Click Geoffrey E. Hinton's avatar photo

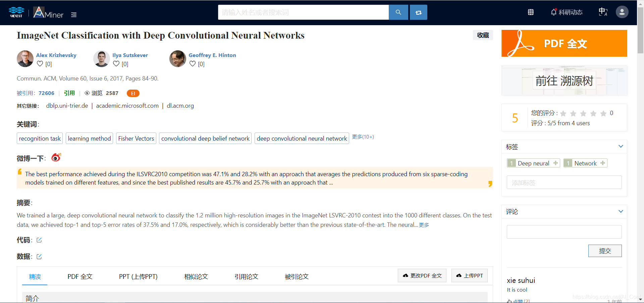178,59
